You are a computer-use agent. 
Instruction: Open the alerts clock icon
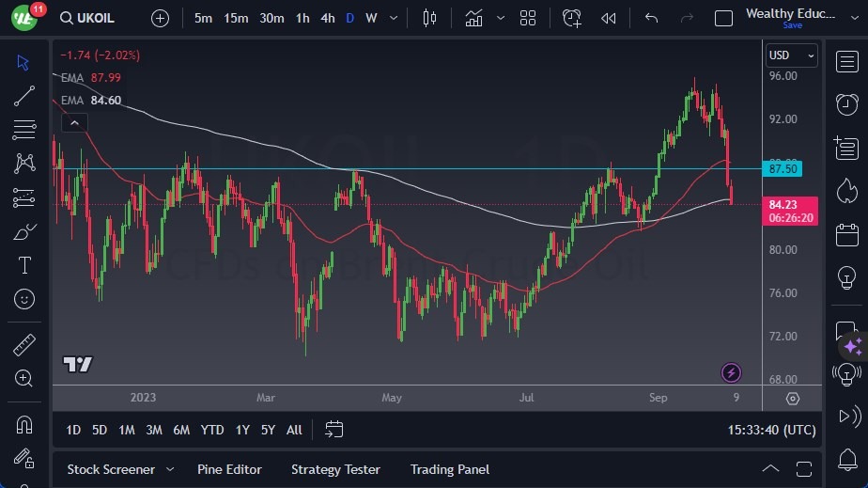[846, 104]
